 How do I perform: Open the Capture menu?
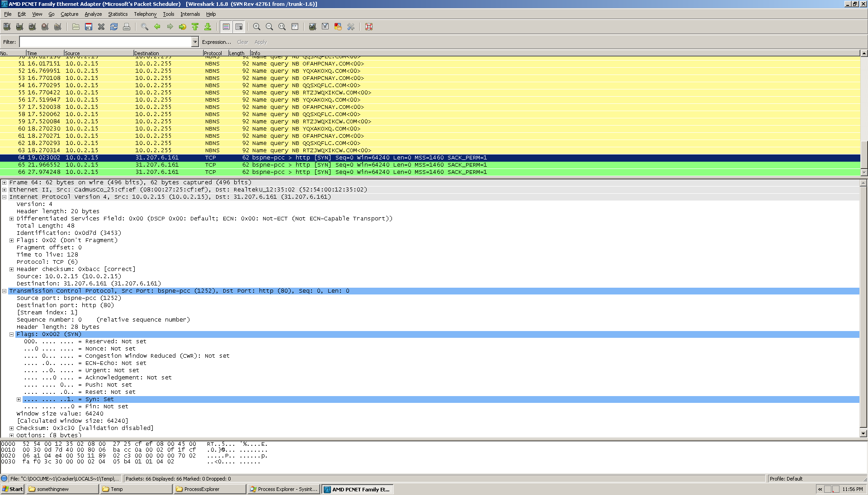click(x=70, y=14)
